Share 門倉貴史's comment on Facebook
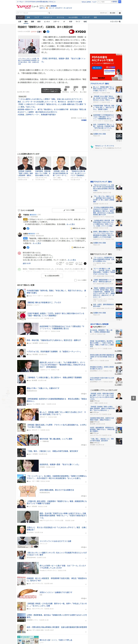138x644 pixels. (28, 229)
